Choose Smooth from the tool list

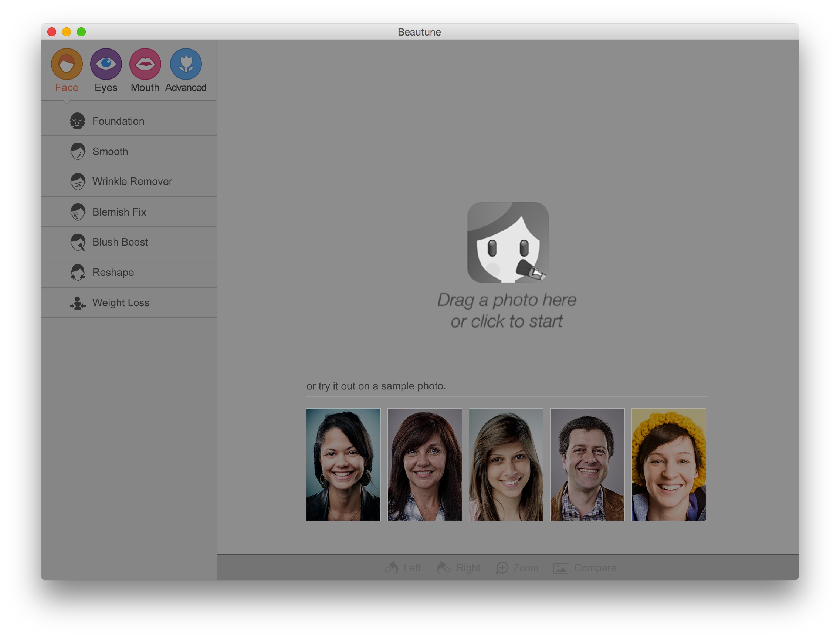129,151
